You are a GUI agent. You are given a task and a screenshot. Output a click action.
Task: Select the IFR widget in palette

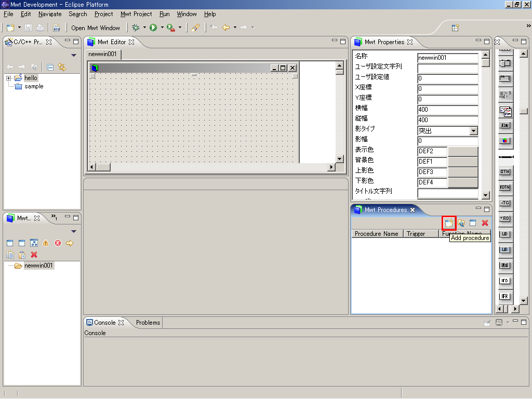point(505,296)
